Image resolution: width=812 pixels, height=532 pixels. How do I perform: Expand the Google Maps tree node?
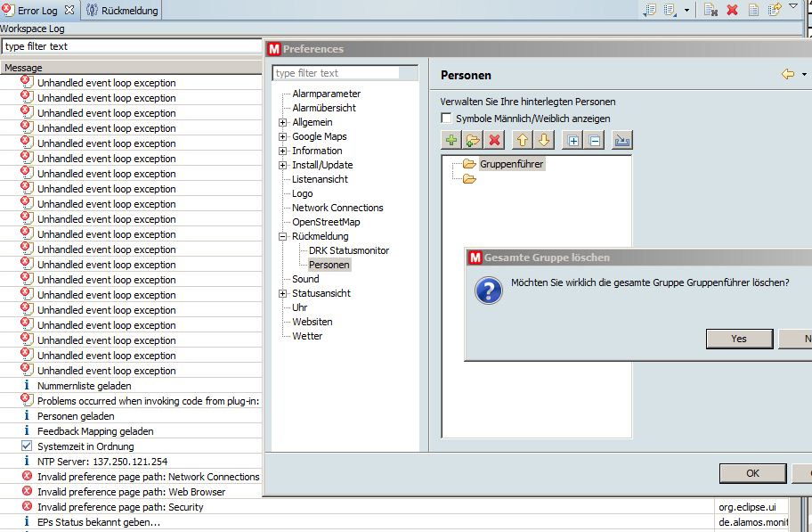pos(283,136)
